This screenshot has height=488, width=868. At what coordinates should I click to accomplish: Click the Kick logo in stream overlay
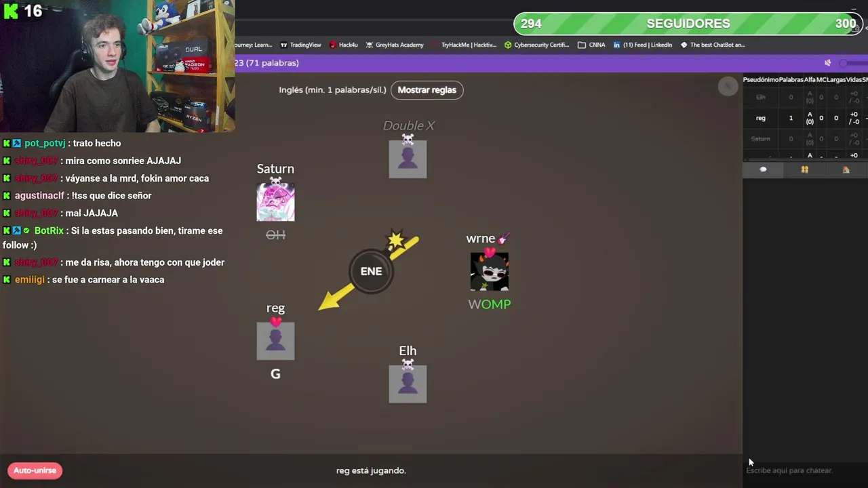coord(11,11)
